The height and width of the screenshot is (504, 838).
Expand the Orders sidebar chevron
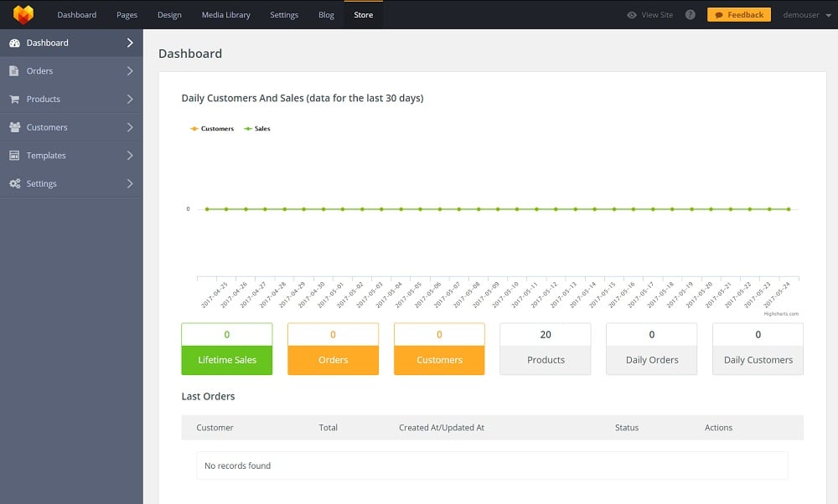[x=130, y=71]
